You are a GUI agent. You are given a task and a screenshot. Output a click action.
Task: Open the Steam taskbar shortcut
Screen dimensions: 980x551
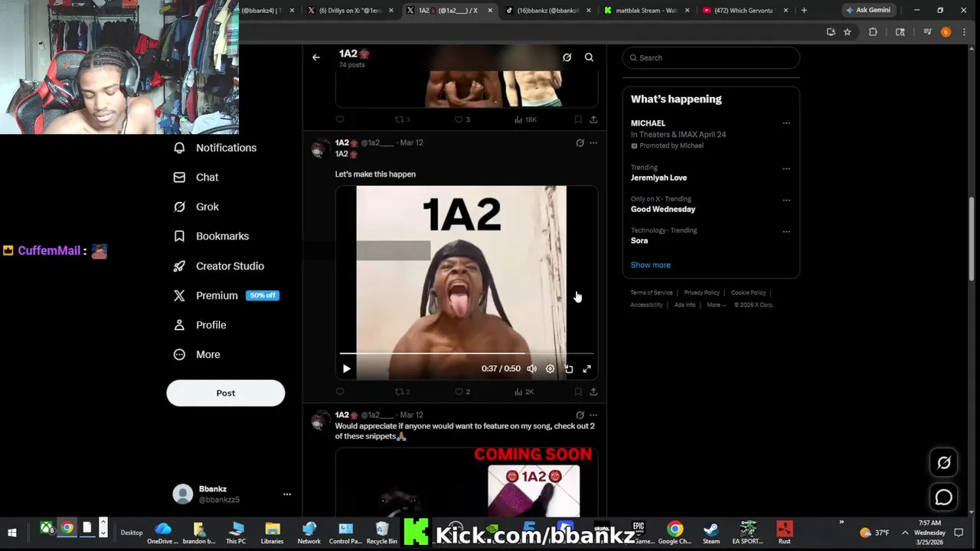pos(711,533)
